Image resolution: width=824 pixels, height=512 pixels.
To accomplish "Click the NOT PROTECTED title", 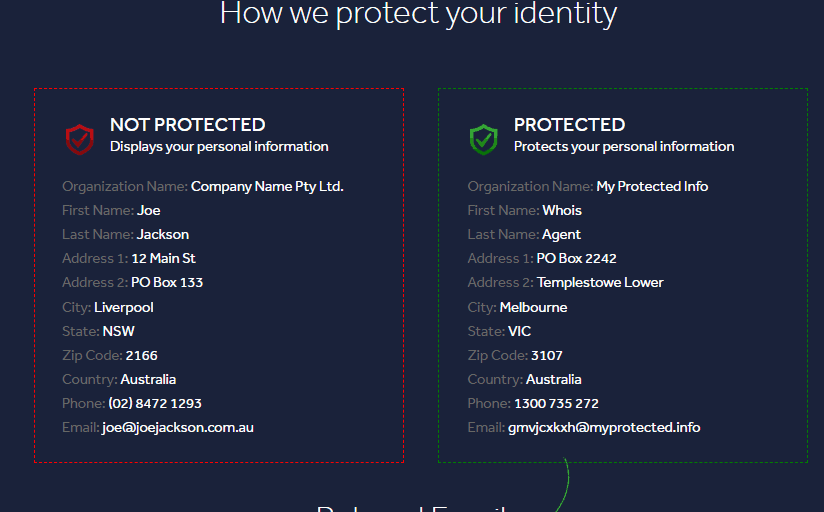I will [x=188, y=125].
